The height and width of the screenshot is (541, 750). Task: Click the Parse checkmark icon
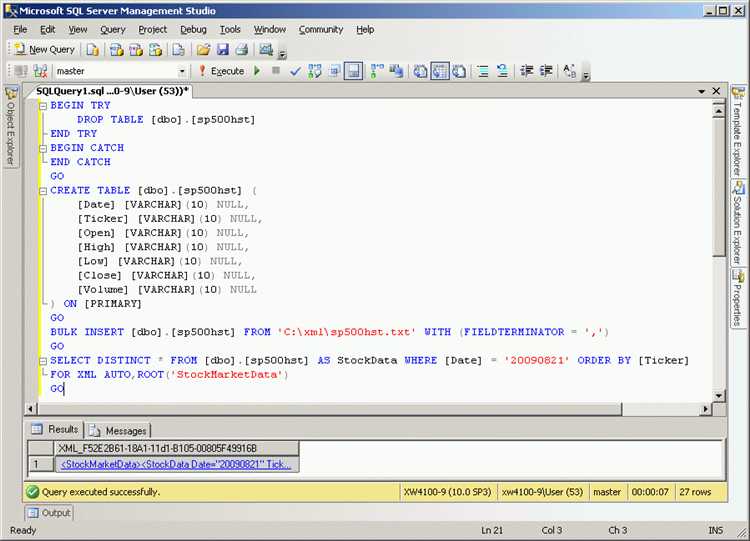click(295, 71)
